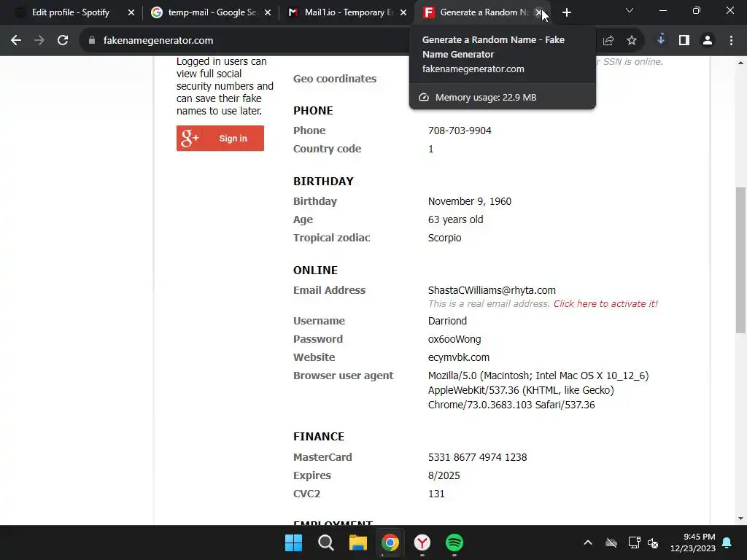
Task: Share this page icon in address bar
Action: tap(608, 41)
